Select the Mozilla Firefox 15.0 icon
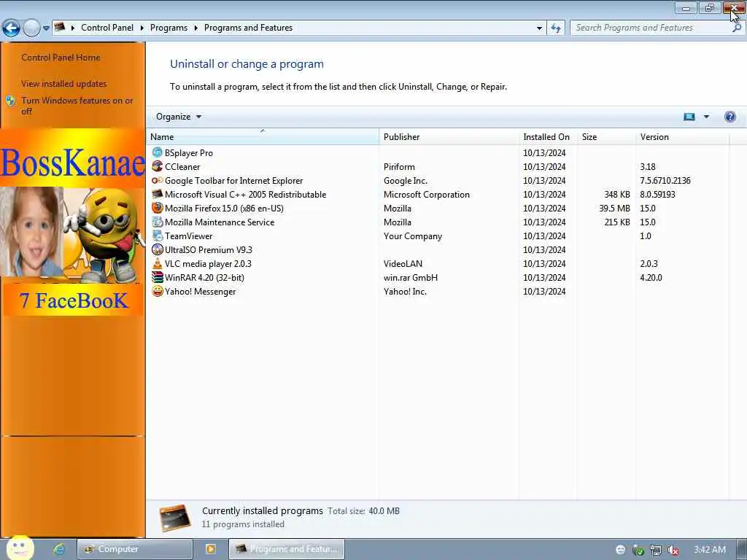747x560 pixels. pyautogui.click(x=158, y=208)
